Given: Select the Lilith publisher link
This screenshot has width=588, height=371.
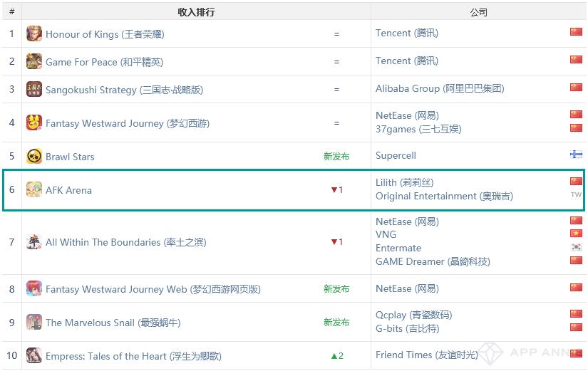Looking at the screenshot, I should click(x=404, y=182).
